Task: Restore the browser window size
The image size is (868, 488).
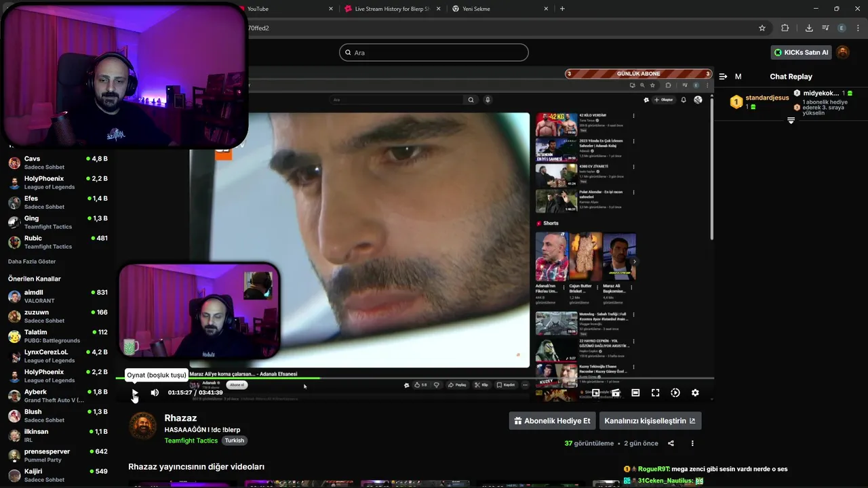Action: [836, 9]
